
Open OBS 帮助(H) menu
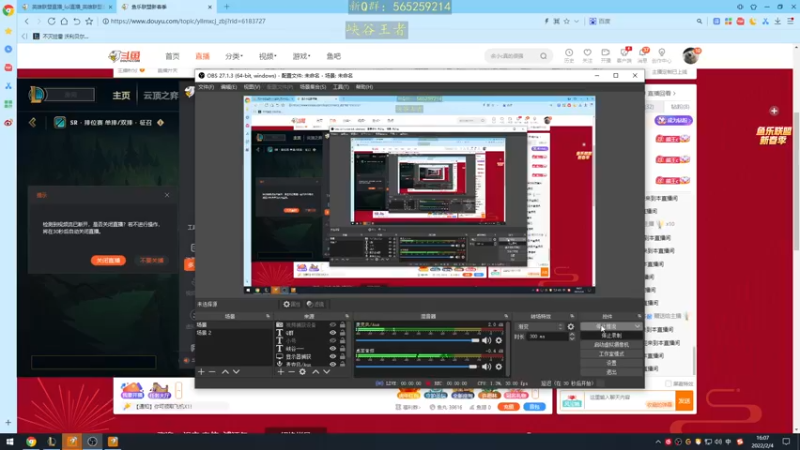click(364, 87)
